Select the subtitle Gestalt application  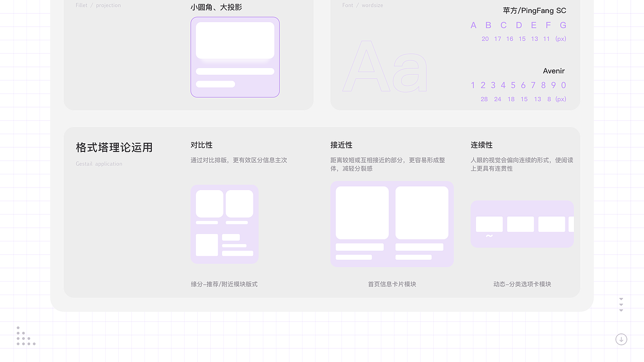[x=99, y=164]
